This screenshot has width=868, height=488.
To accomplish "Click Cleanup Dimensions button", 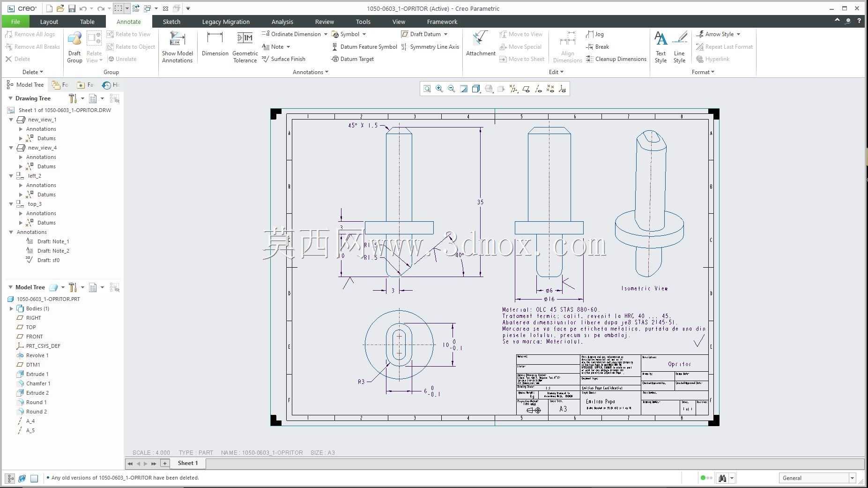I will click(616, 59).
